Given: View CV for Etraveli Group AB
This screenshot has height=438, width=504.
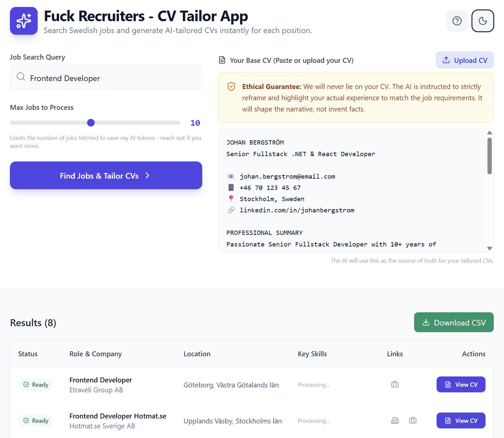Looking at the screenshot, I should tap(461, 384).
